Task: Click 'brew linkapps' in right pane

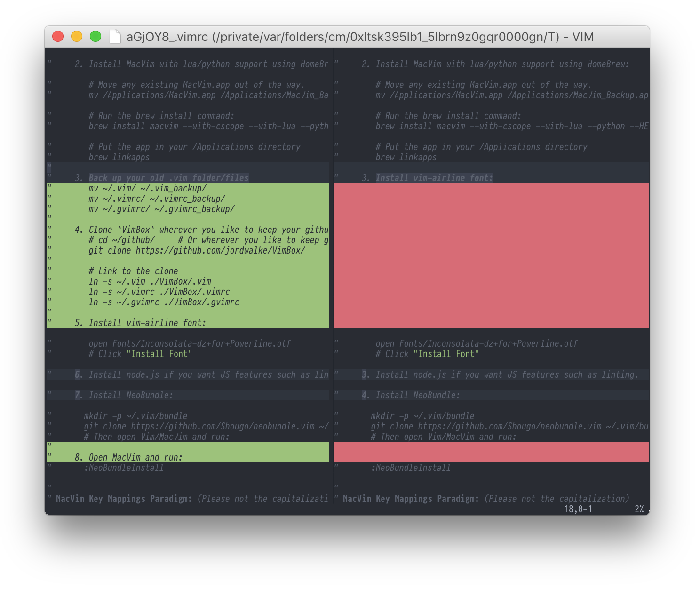Action: point(406,157)
